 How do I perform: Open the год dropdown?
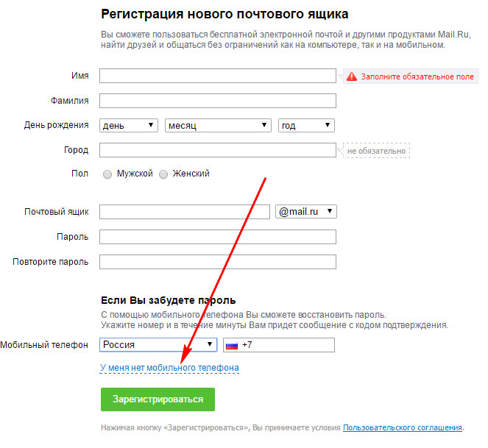pos(306,126)
